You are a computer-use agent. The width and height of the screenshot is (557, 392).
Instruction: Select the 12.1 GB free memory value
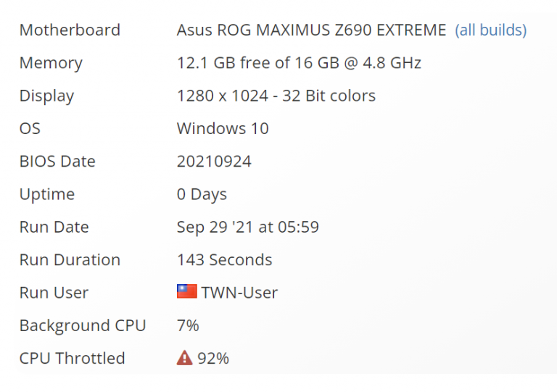(299, 63)
